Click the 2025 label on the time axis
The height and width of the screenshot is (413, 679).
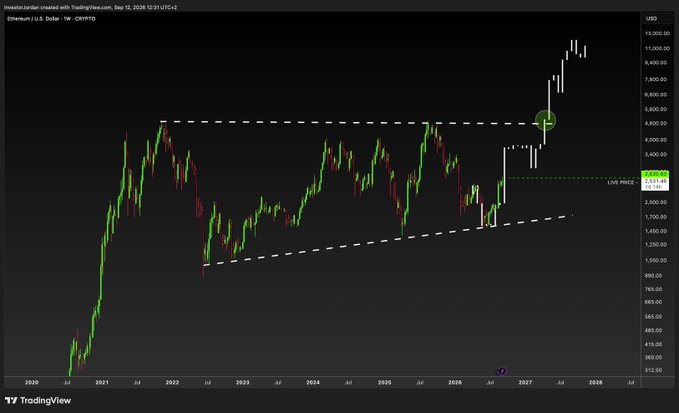[x=385, y=383]
